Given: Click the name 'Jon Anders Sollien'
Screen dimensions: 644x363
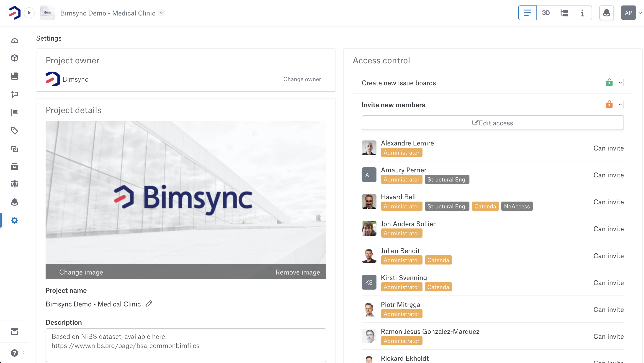Looking at the screenshot, I should [409, 224].
